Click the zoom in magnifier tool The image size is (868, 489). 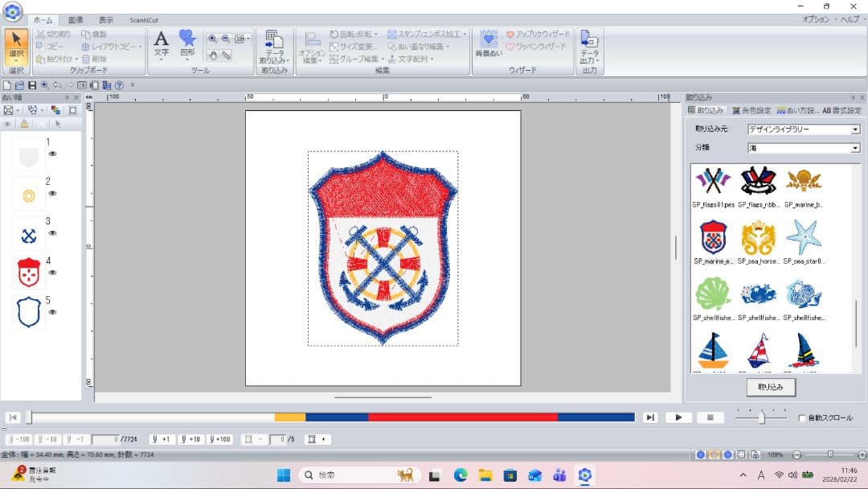click(x=212, y=39)
